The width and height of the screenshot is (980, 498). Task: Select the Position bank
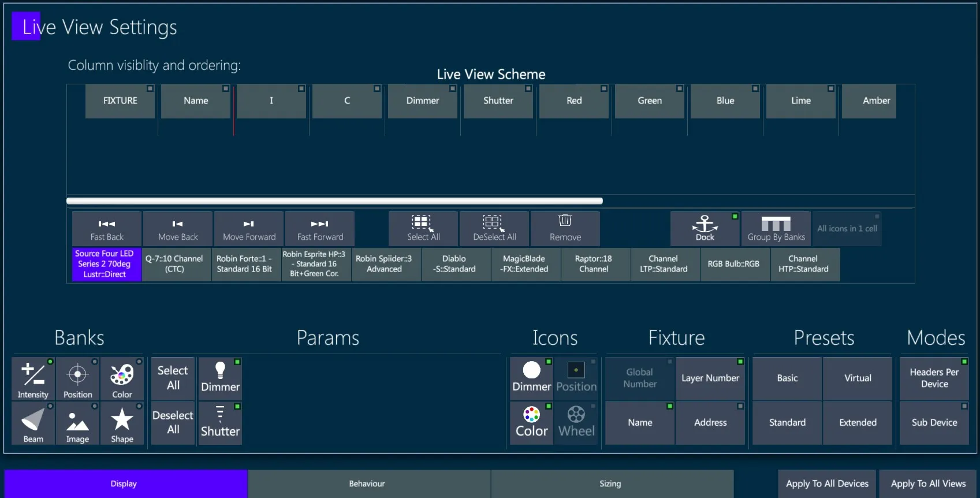click(77, 379)
